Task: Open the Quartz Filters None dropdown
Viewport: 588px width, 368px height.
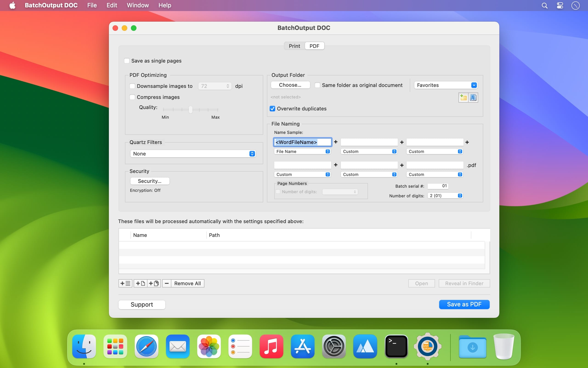Action: [x=193, y=154]
